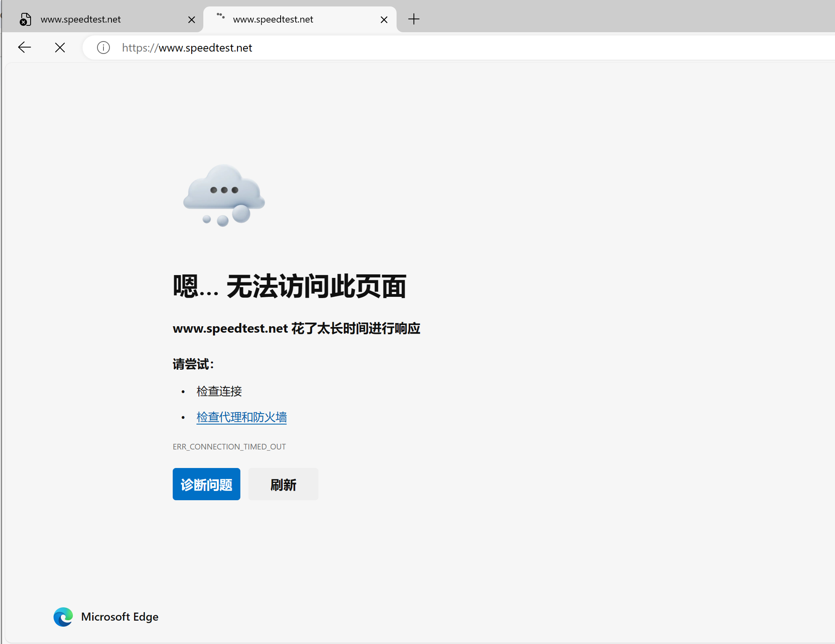Stop loading the page
The image size is (835, 644).
pyautogui.click(x=60, y=48)
